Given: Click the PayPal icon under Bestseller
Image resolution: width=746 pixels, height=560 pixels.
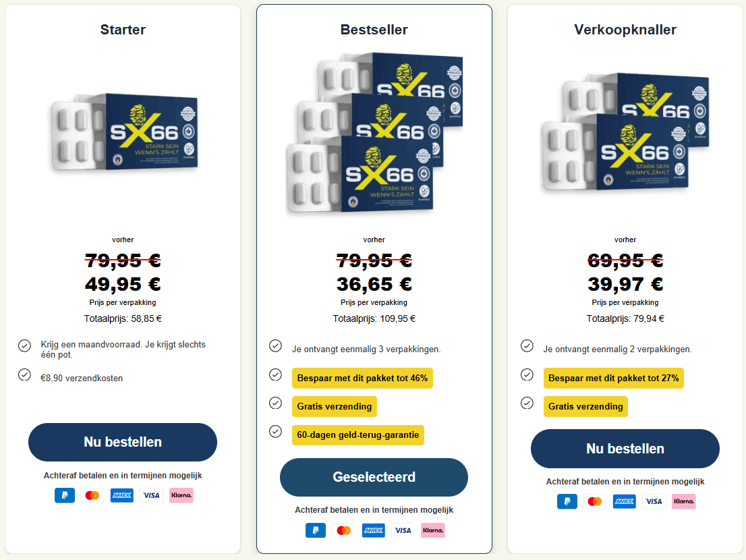Looking at the screenshot, I should (316, 530).
